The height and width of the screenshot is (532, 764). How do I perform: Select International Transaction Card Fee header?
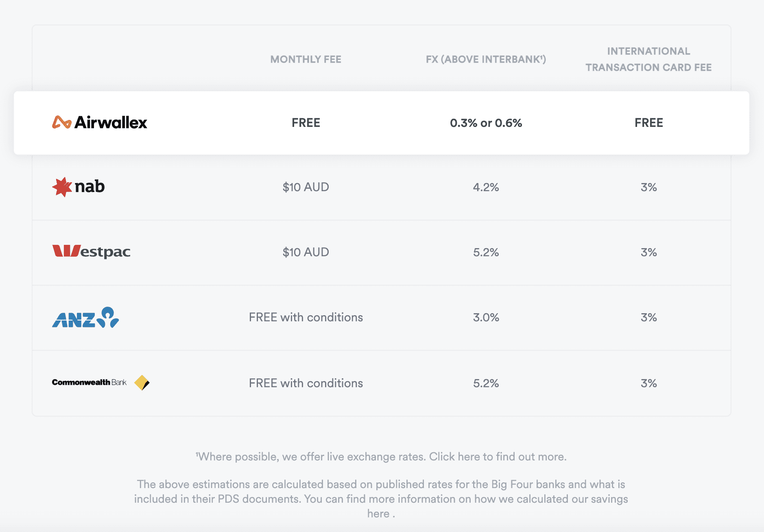click(648, 59)
